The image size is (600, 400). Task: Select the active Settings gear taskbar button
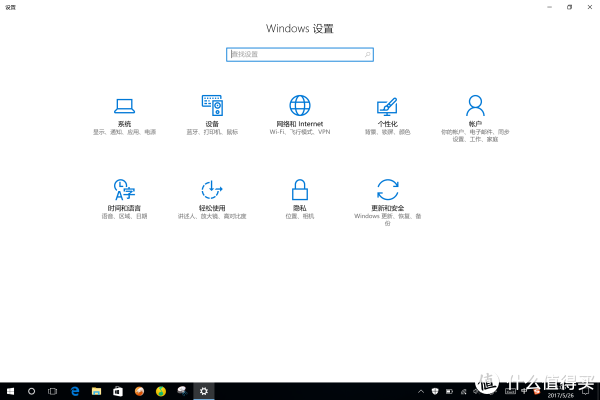tap(204, 391)
